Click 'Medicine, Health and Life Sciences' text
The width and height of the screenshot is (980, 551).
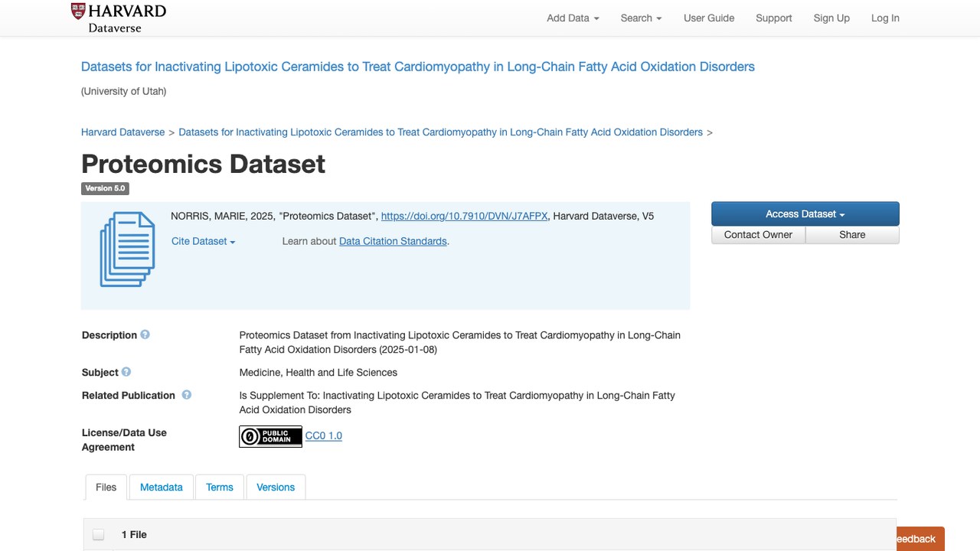(318, 373)
